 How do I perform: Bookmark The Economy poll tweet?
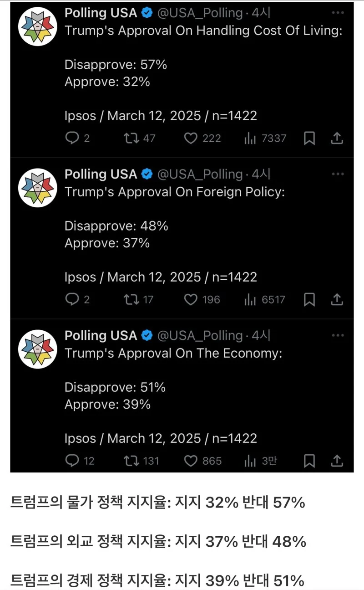click(x=309, y=461)
